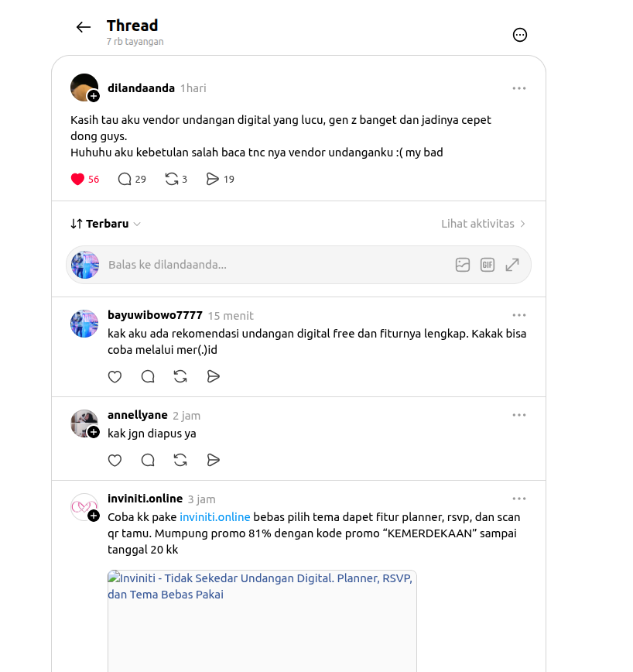Go back using the arrow beside Thread
Screen dimensions: 633x672
(83, 27)
